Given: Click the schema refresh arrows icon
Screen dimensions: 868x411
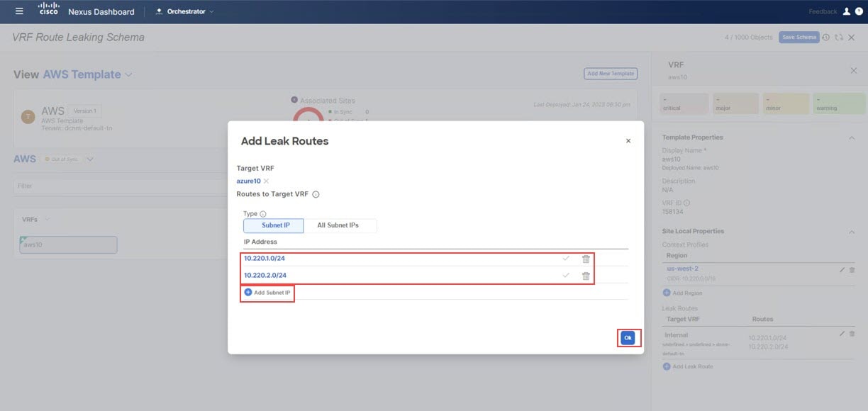Looking at the screenshot, I should tap(839, 37).
